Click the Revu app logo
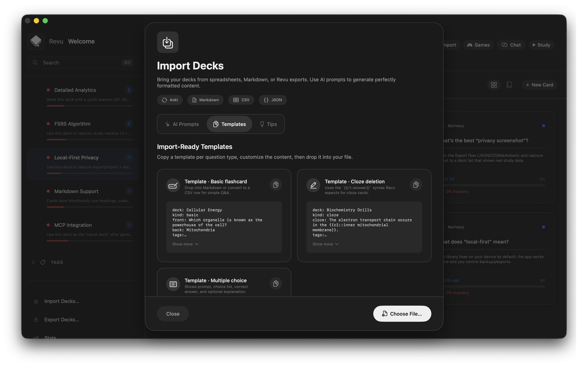This screenshot has width=588, height=367. pyautogui.click(x=36, y=41)
